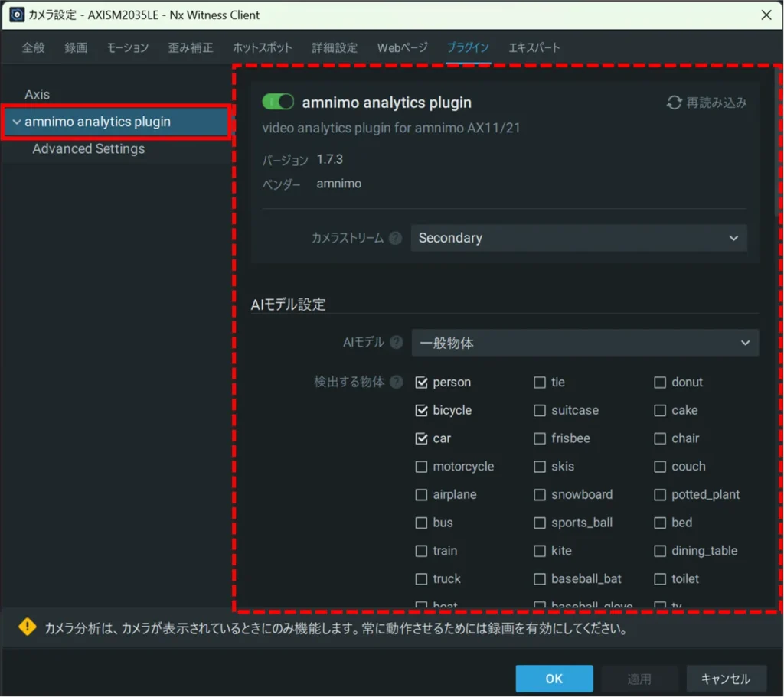Image resolution: width=784 pixels, height=697 pixels.
Task: Click the キャンセル button
Action: pyautogui.click(x=725, y=679)
